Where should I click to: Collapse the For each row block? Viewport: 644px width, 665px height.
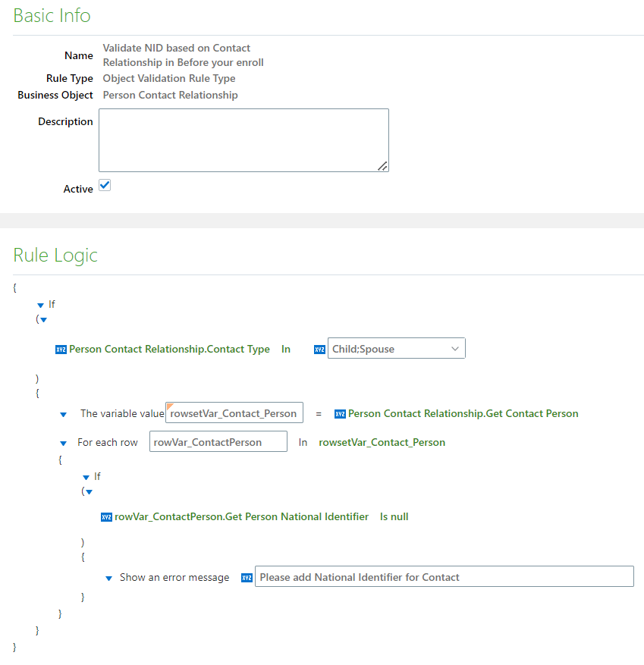coord(64,442)
